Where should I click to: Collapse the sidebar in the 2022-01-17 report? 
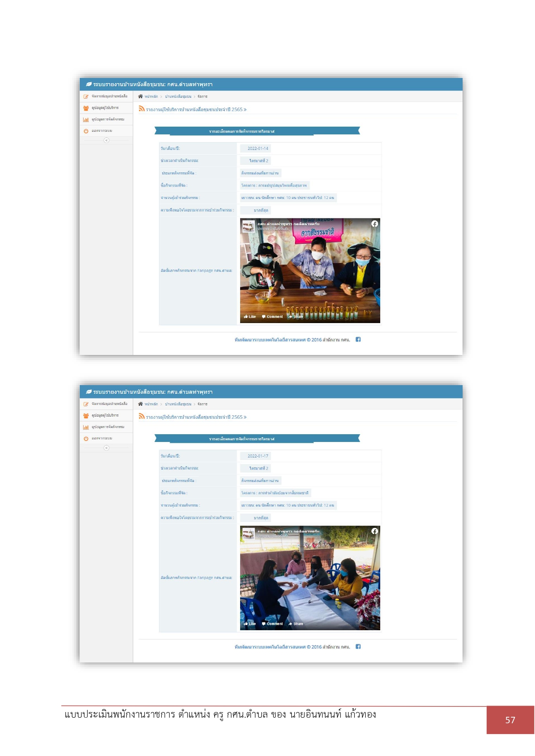[x=106, y=448]
